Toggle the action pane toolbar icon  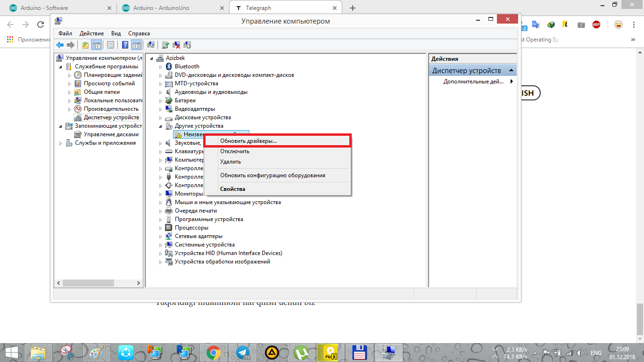[137, 45]
